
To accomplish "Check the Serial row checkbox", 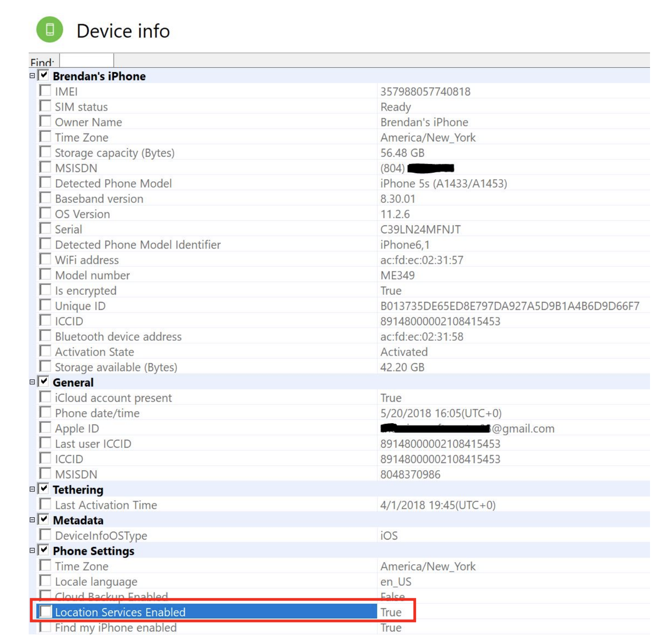I will click(45, 228).
